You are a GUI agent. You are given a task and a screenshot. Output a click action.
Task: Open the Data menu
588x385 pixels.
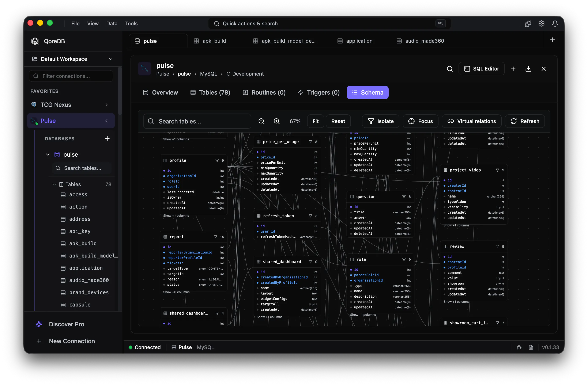pyautogui.click(x=112, y=23)
